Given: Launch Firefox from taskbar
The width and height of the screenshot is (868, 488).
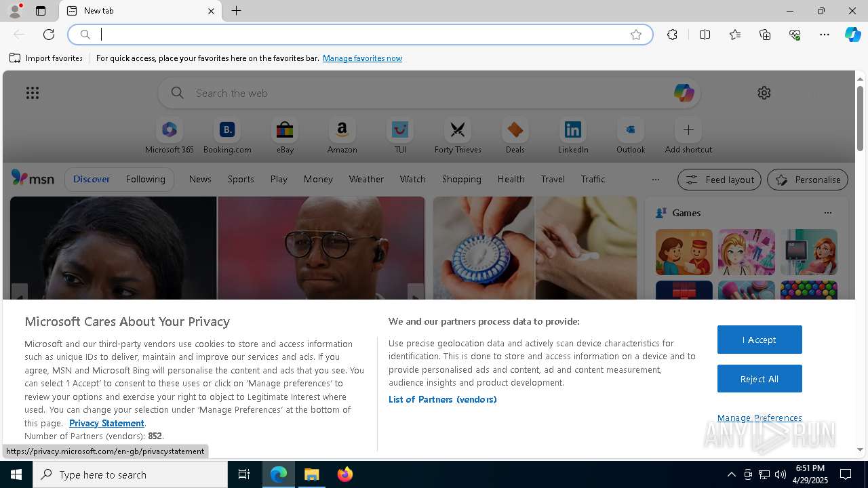Looking at the screenshot, I should [x=345, y=474].
